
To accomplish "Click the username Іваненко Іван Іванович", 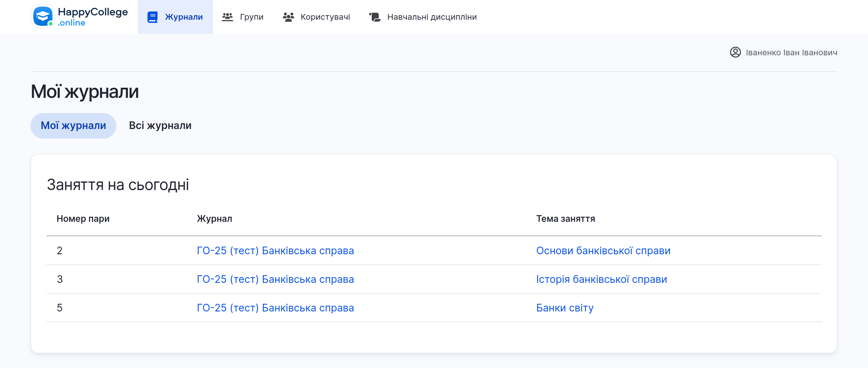I will point(791,52).
